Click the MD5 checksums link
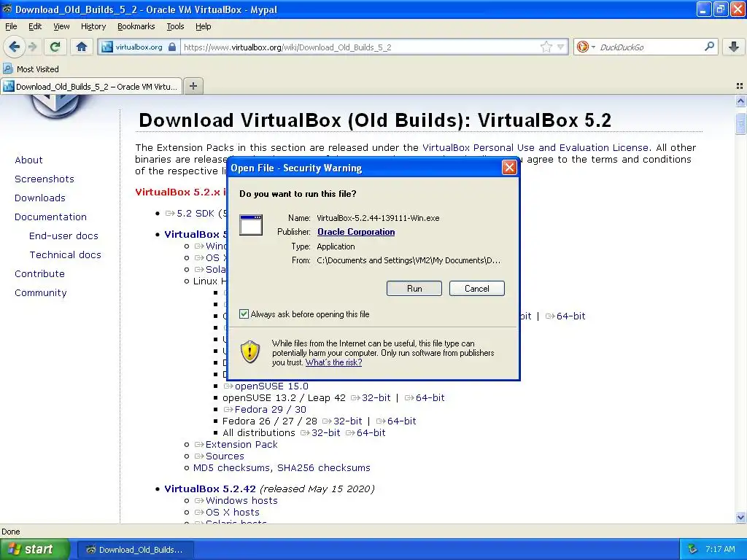The image size is (747, 560). (233, 467)
